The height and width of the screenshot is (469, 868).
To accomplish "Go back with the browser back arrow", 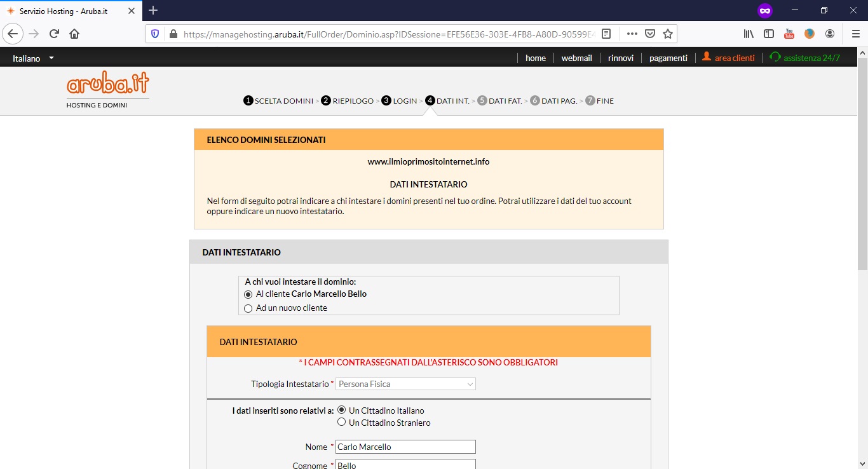I will [x=13, y=34].
